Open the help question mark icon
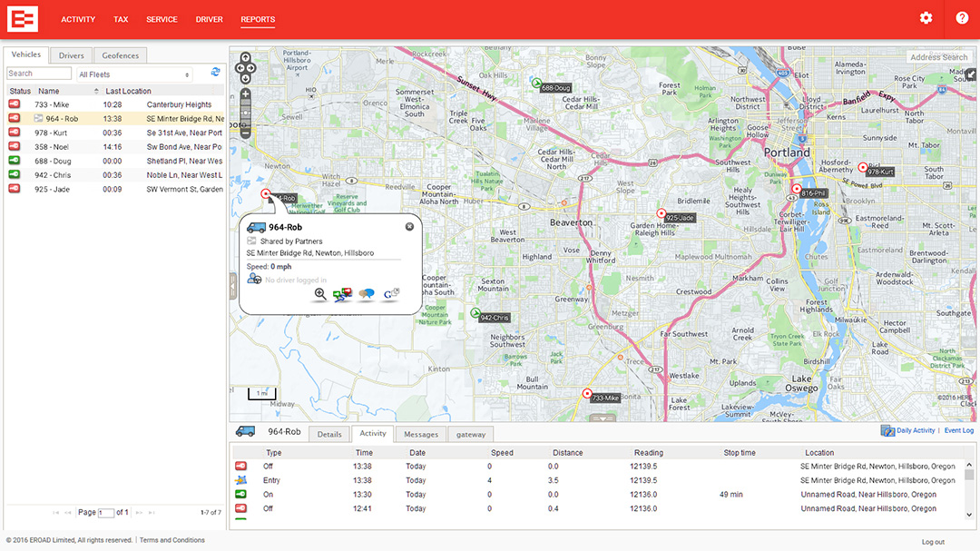This screenshot has height=551, width=980. (x=962, y=18)
